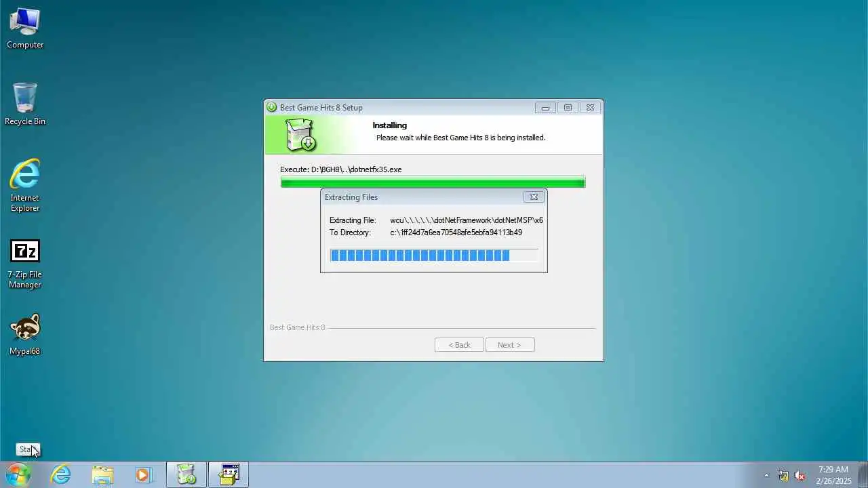
Task: Open 7-Zip File Manager shortcut
Action: coord(25,264)
